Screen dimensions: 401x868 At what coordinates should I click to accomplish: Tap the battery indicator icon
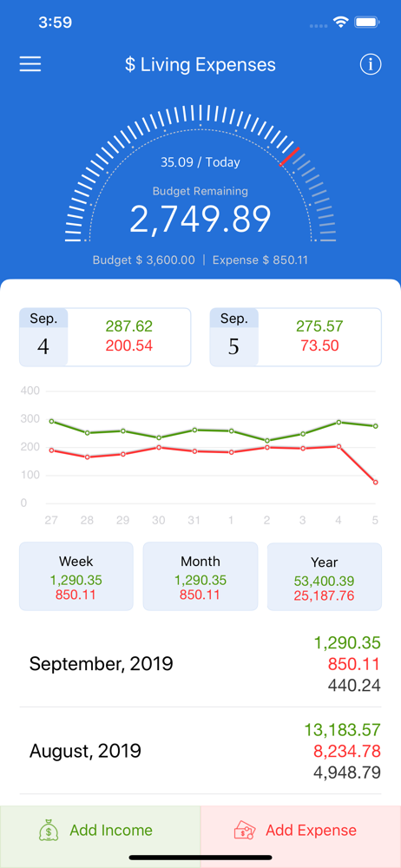point(366,23)
